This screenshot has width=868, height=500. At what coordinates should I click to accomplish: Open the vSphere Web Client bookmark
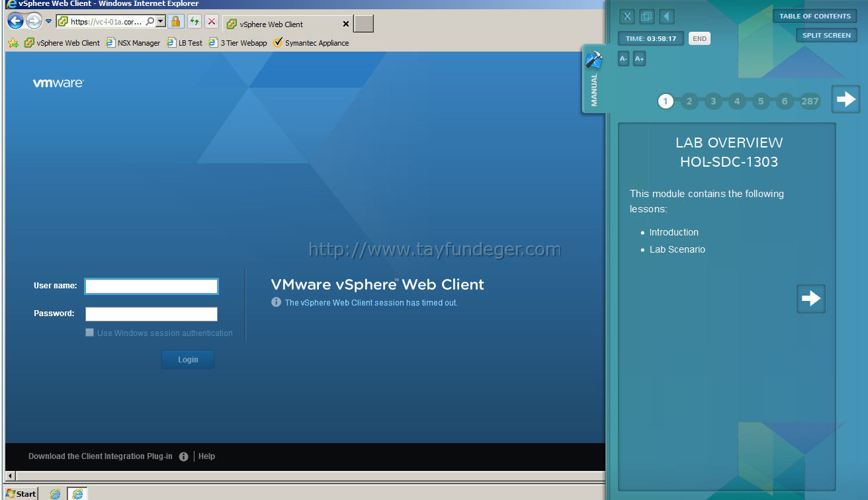tap(62, 43)
